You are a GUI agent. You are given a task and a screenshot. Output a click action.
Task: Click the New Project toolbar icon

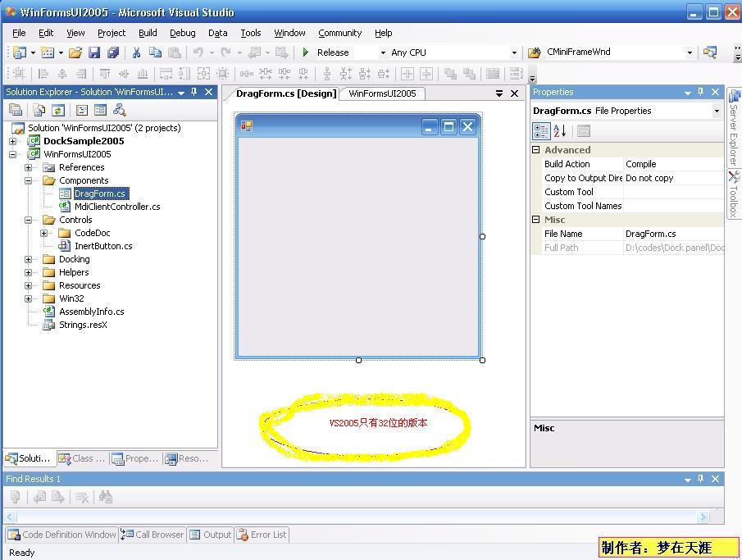tap(20, 52)
